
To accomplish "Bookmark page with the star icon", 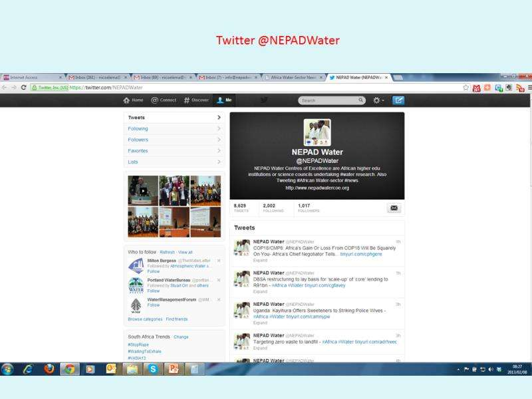I will tap(466, 87).
